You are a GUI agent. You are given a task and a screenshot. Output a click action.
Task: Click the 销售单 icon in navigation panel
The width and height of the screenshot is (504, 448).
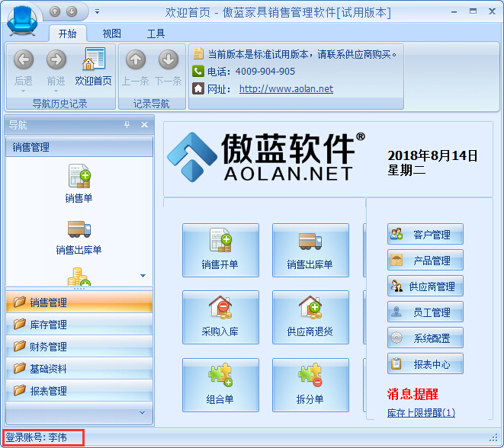click(79, 183)
